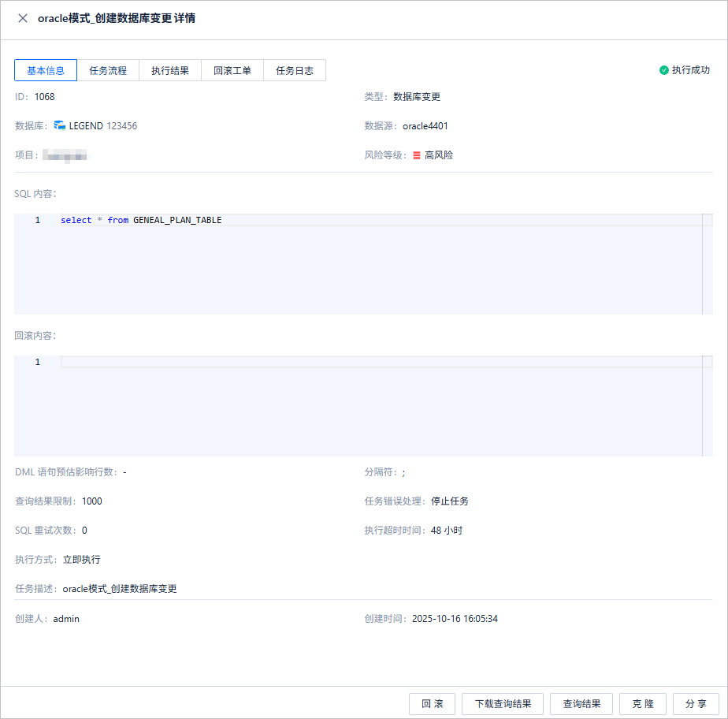Click the 分 享 share button
Image resolution: width=728 pixels, height=719 pixels.
tap(696, 704)
